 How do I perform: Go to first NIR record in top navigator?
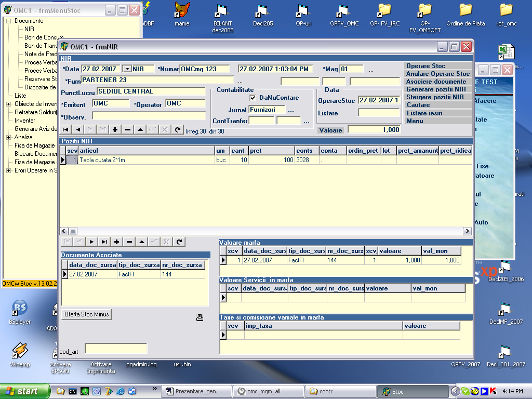pyautogui.click(x=66, y=129)
